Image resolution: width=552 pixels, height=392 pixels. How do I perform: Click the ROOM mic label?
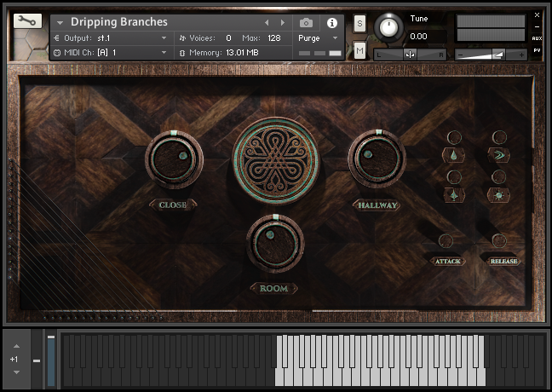point(273,288)
